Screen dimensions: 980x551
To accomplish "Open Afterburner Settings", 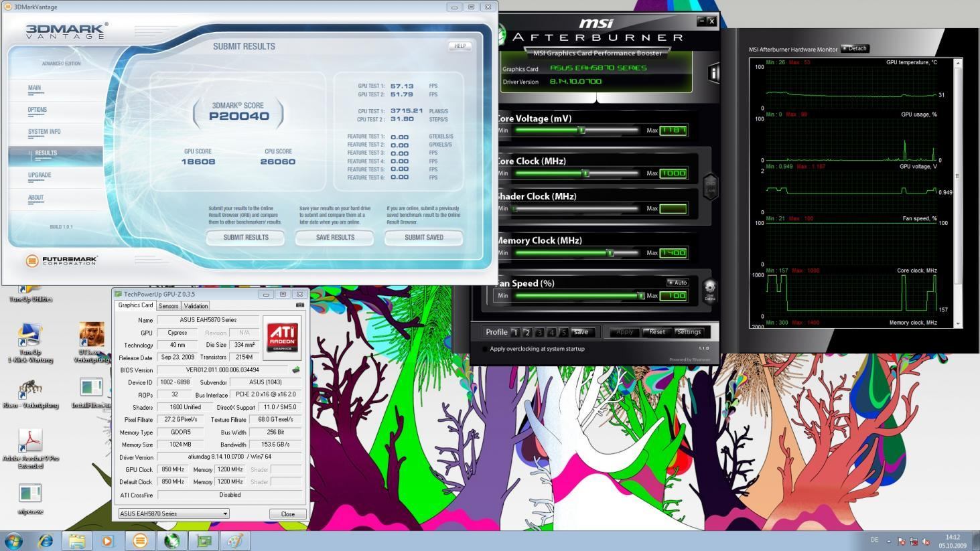I will point(688,332).
